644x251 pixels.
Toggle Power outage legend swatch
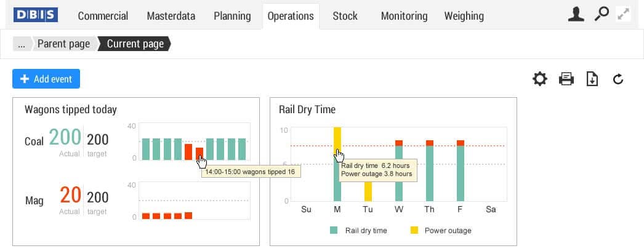(414, 231)
